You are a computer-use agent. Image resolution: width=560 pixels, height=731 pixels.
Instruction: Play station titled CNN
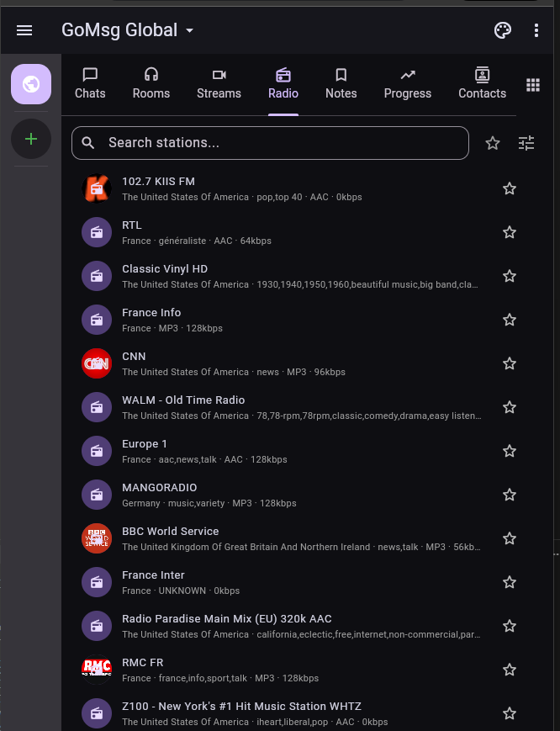point(134,356)
